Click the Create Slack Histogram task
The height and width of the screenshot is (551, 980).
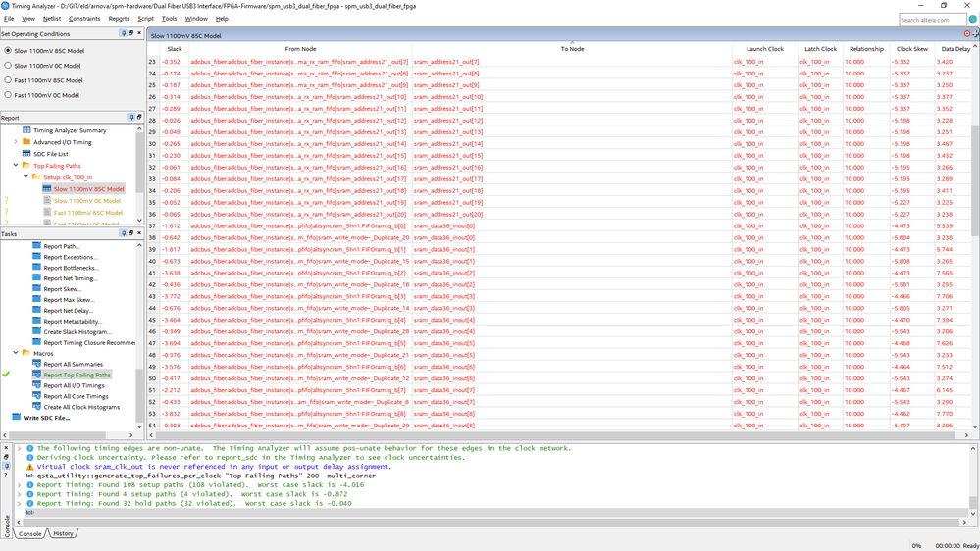(x=77, y=332)
